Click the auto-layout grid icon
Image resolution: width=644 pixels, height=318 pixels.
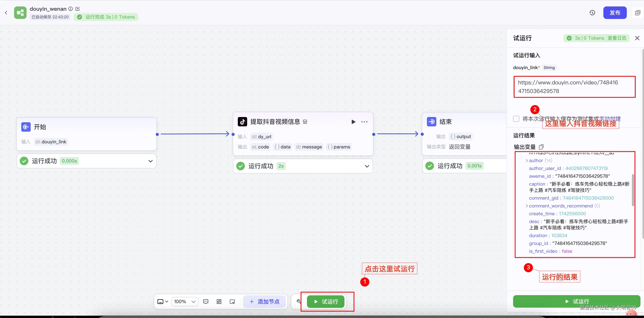tap(219, 302)
